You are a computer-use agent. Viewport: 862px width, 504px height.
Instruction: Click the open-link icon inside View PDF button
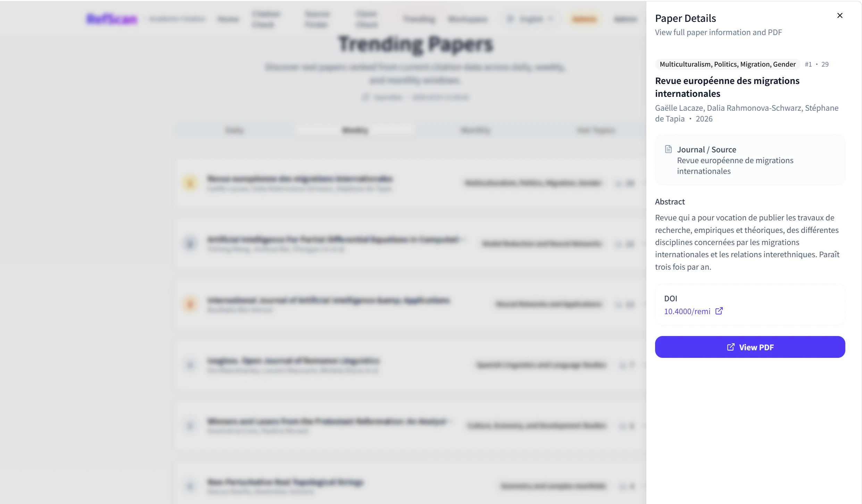(731, 347)
